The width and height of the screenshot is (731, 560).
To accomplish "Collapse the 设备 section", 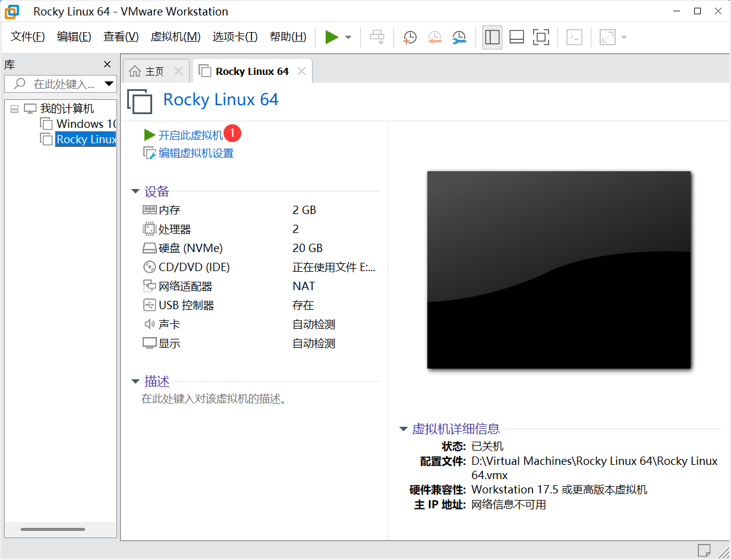I will (x=136, y=191).
